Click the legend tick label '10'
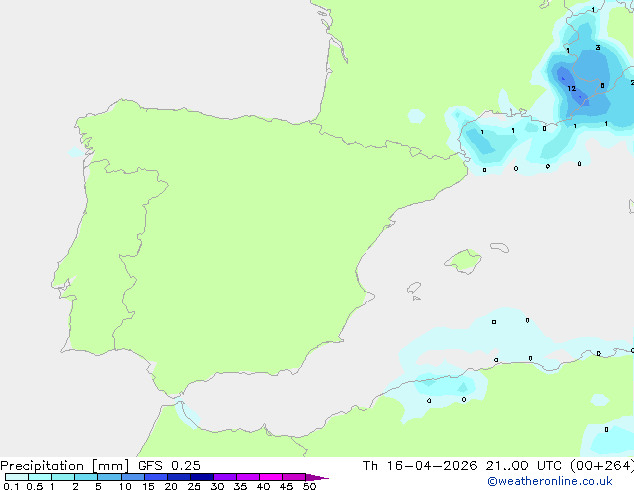The width and height of the screenshot is (634, 490). tap(125, 486)
